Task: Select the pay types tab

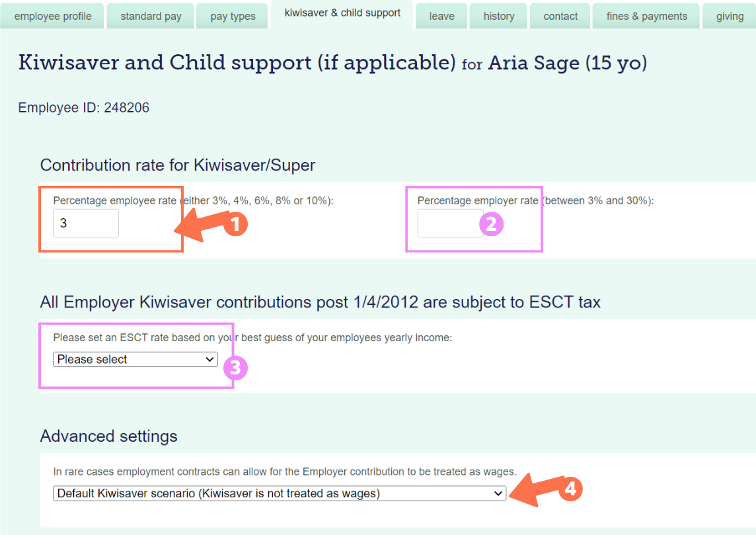Action: pos(232,15)
